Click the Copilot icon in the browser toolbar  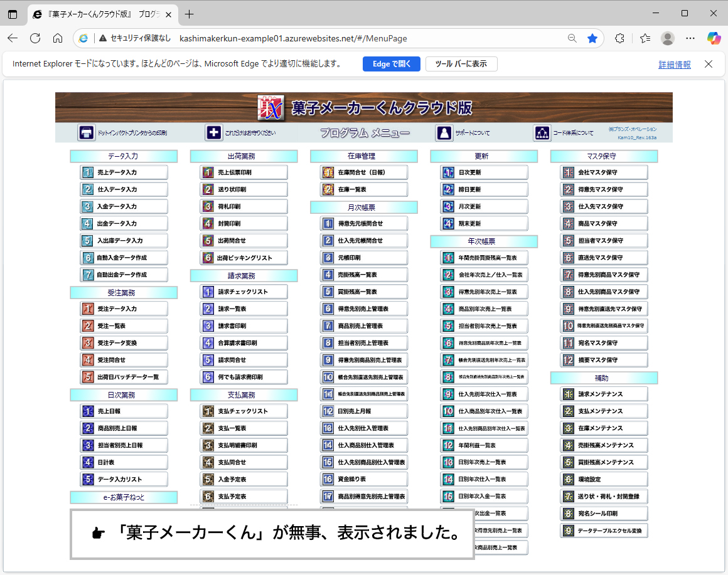point(714,38)
